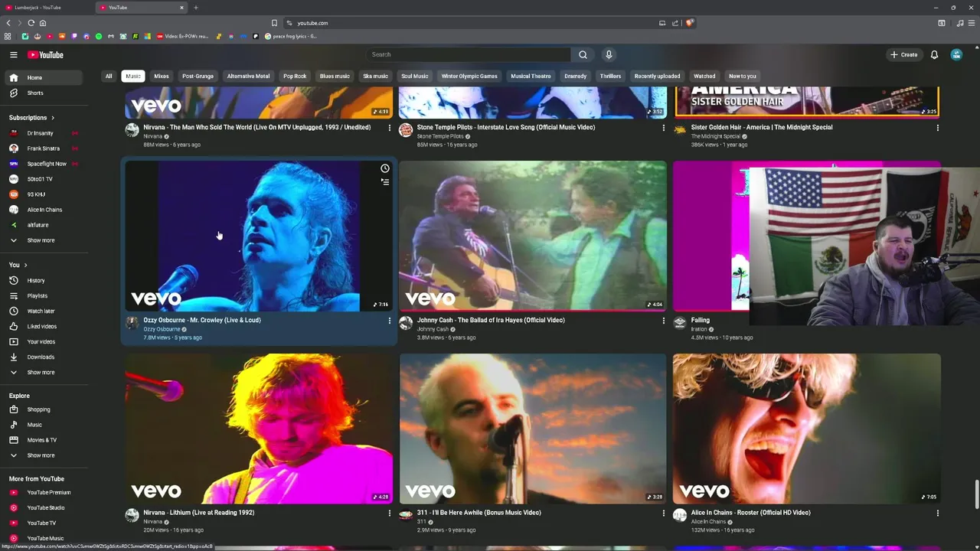Open the notifications bell
980x551 pixels.
tap(934, 54)
